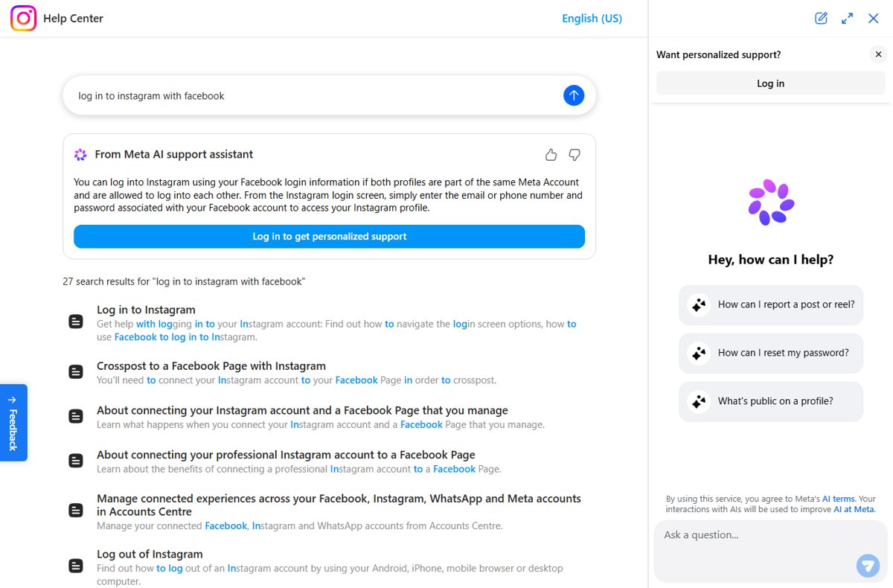Click the 27 search results count text

[184, 281]
